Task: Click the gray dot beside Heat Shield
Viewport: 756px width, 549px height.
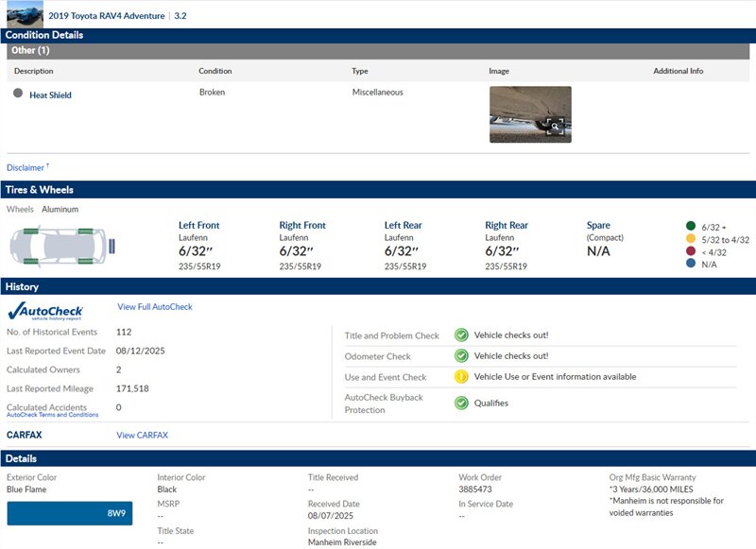Action: click(18, 94)
